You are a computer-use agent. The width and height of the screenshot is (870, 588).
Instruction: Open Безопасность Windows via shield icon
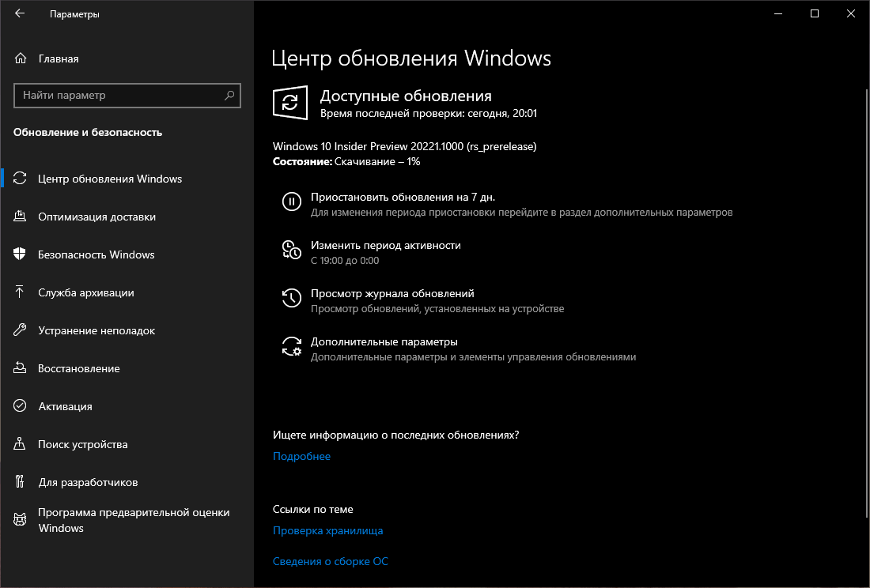coord(19,254)
